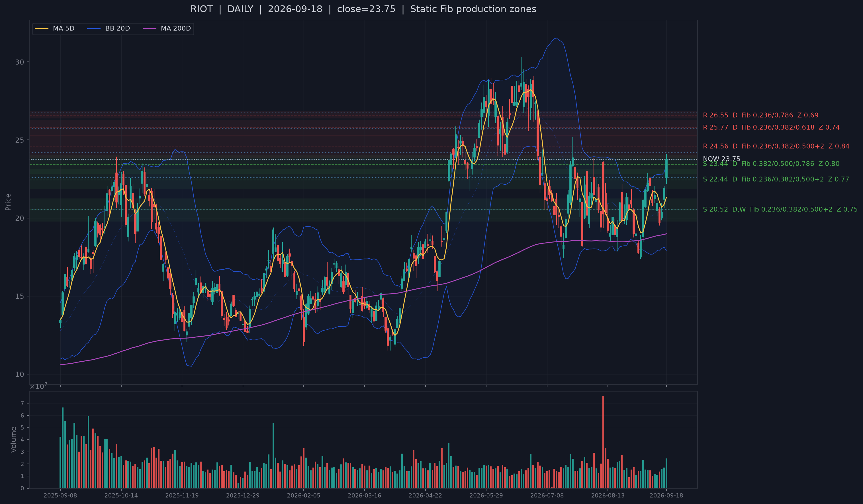The image size is (863, 504).
Task: Click the price axis tick 20
Action: coord(20,218)
